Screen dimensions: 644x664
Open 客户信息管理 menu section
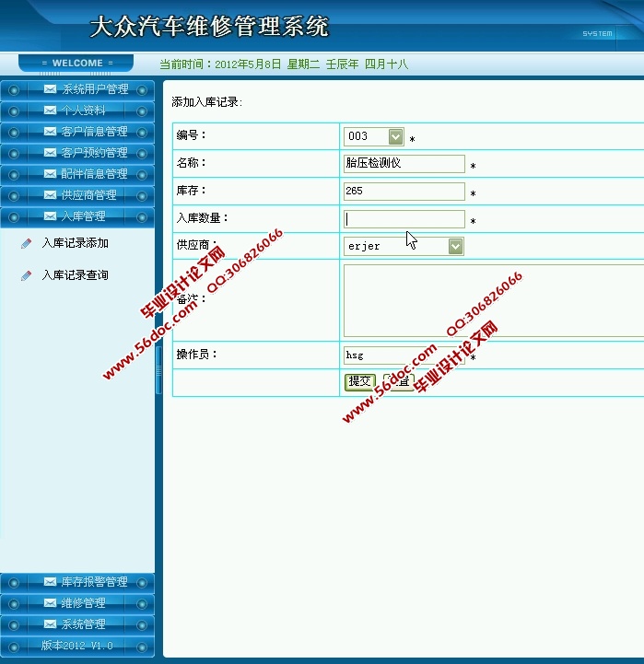(77, 132)
